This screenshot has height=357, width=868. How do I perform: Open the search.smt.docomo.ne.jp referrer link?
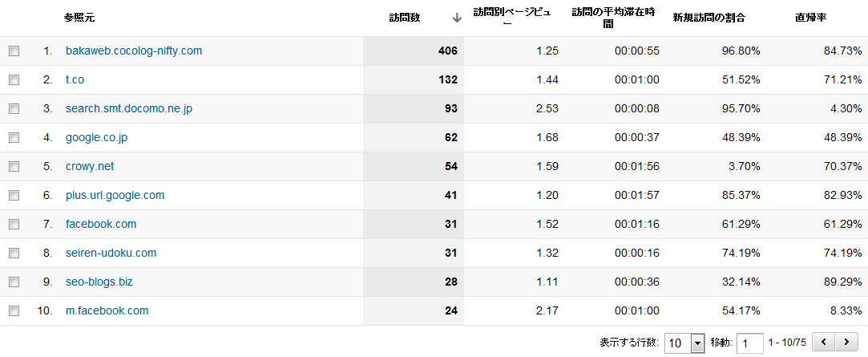[x=129, y=108]
